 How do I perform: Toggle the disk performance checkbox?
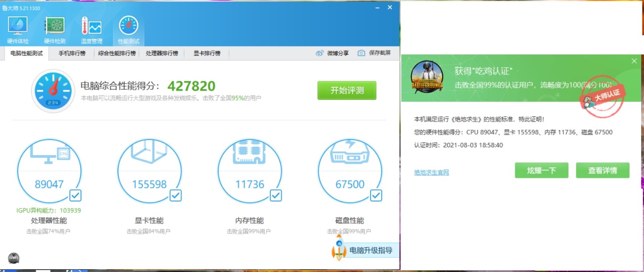click(x=376, y=195)
